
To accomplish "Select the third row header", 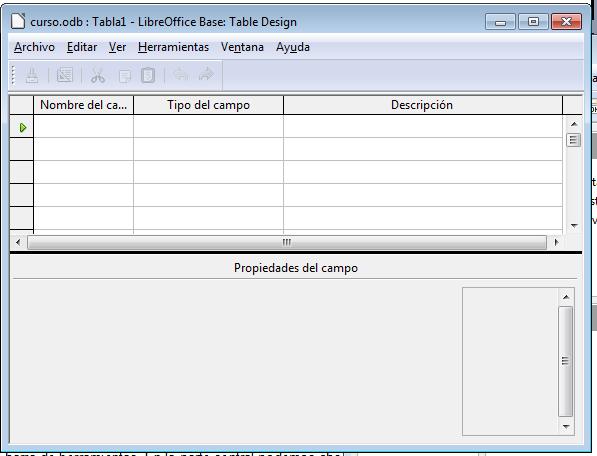I will click(22, 172).
